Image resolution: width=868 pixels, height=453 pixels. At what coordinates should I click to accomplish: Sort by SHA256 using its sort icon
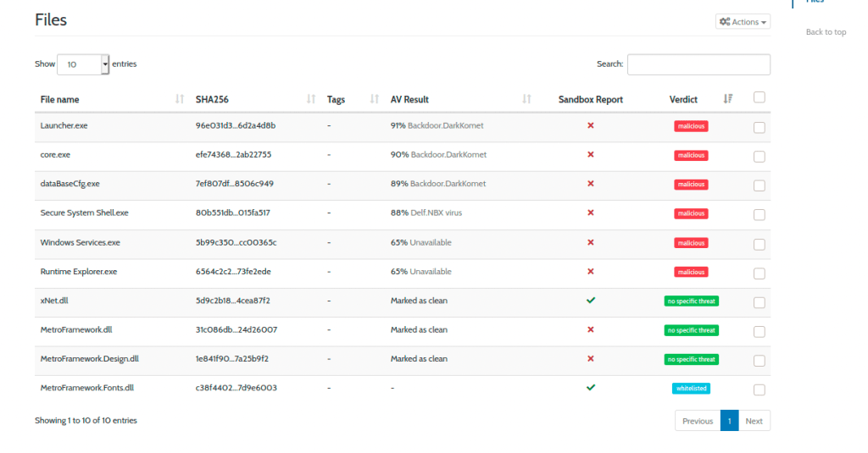coord(311,99)
